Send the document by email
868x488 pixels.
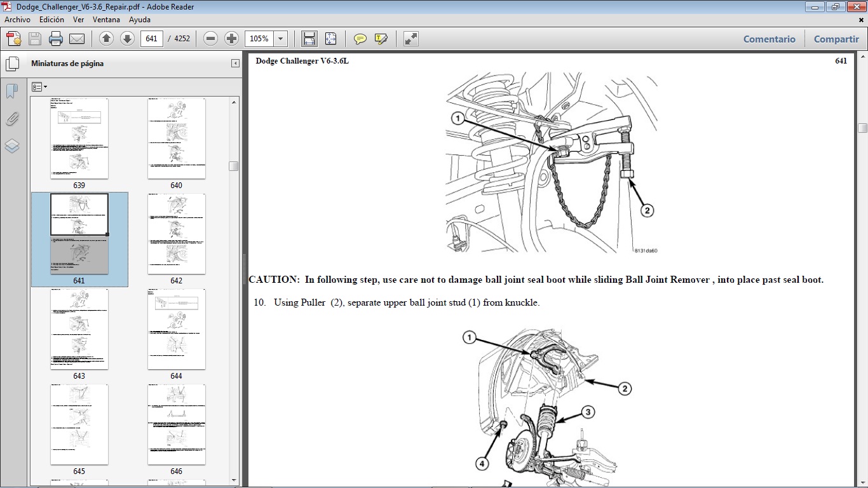76,38
